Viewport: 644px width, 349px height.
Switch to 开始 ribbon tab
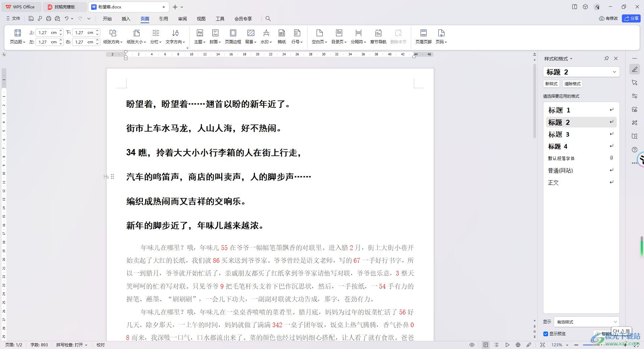click(x=107, y=19)
